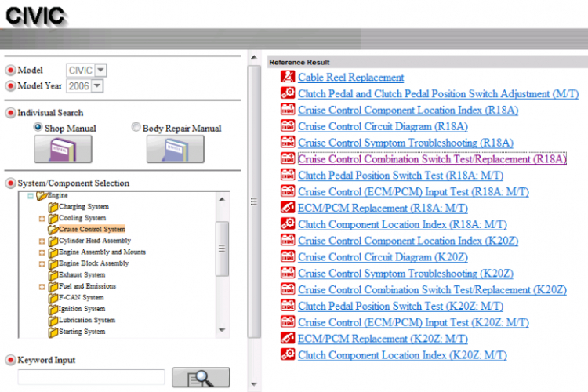Expand the Cylinder Head Assembly node
Image resolution: width=588 pixels, height=392 pixels.
[x=42, y=241]
